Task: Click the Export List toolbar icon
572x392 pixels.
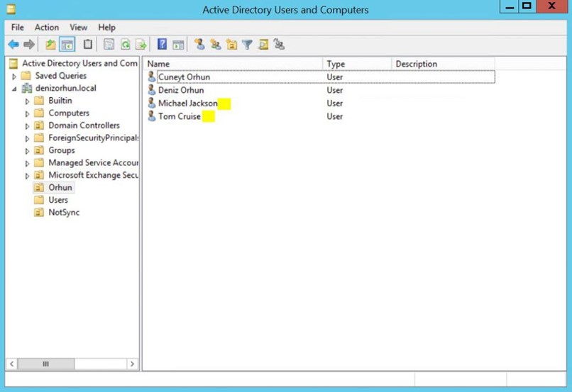Action: tap(141, 45)
